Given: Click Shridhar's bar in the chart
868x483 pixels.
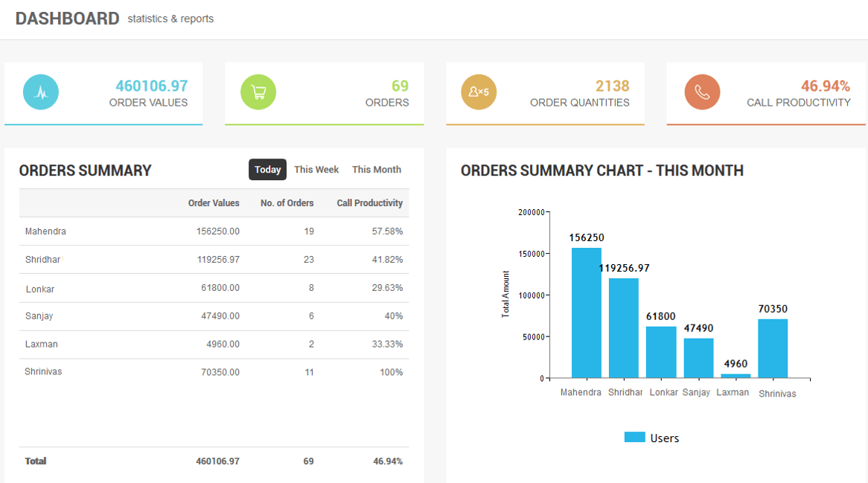Looking at the screenshot, I should click(x=624, y=328).
